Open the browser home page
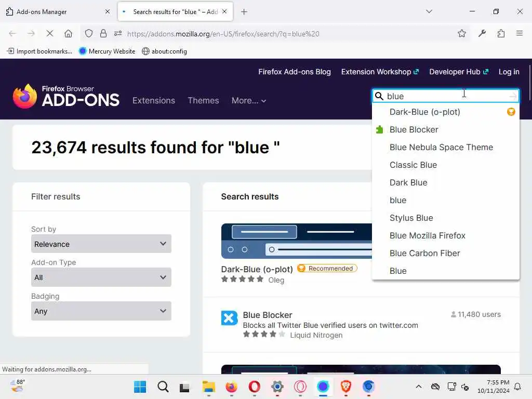The image size is (532, 399). click(x=68, y=33)
